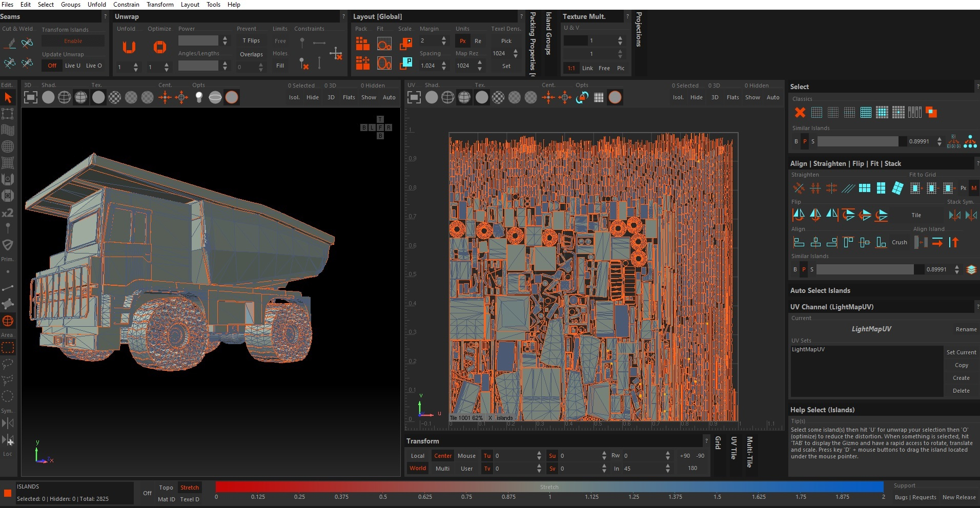Click the UV viewport frame-all icon
Viewport: 980px width, 508px height.
[414, 97]
